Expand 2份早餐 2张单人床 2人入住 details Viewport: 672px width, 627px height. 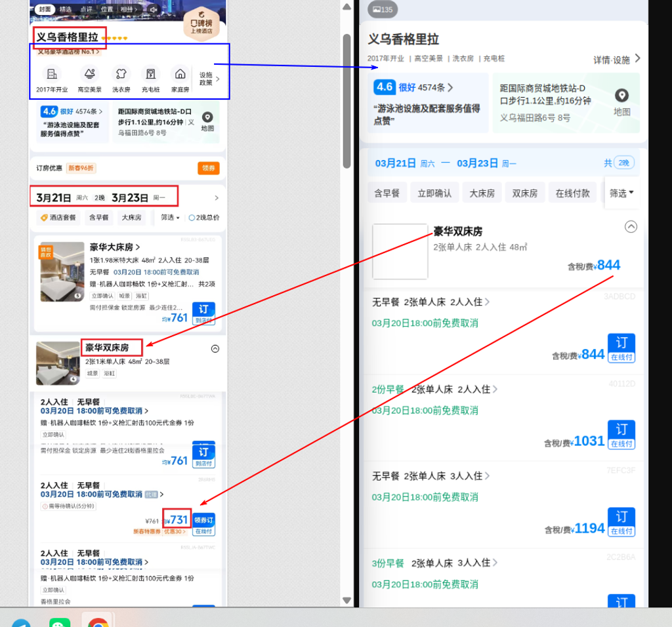pos(434,390)
